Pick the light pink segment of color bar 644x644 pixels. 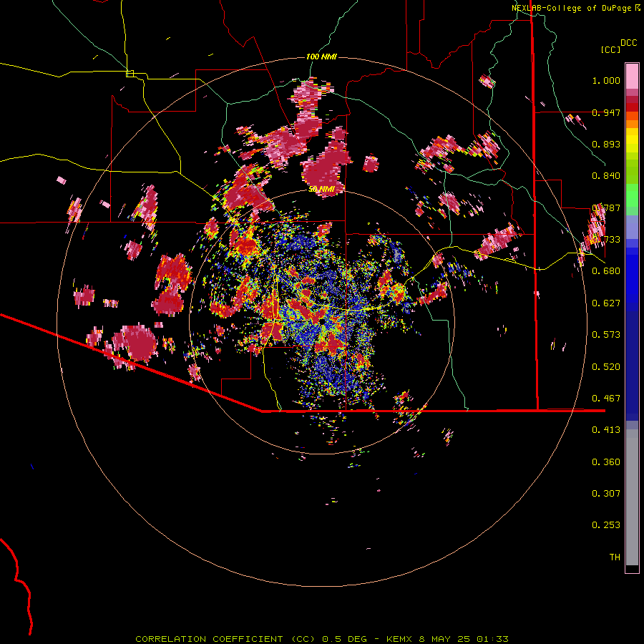coord(632,76)
